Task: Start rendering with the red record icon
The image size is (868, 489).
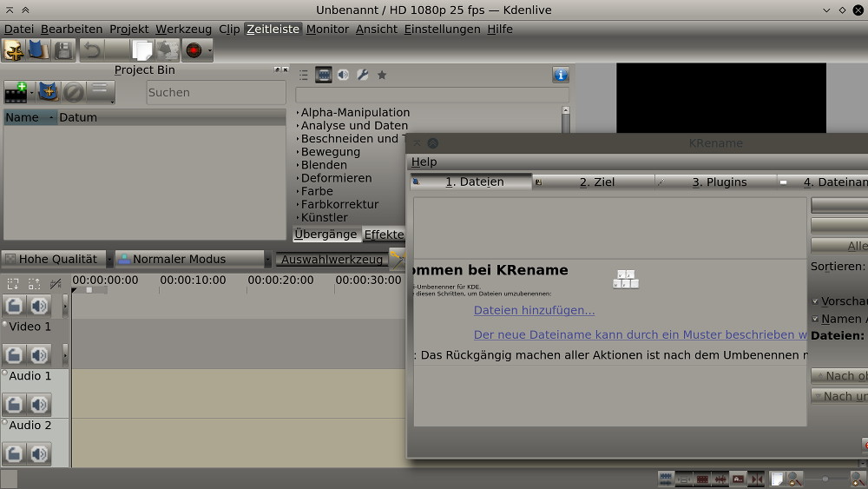Action: (194, 50)
